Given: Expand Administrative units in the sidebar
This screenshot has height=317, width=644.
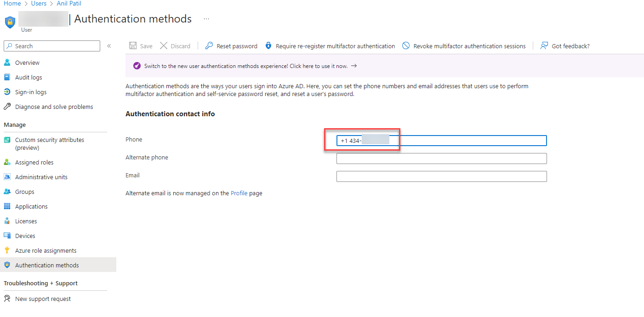Looking at the screenshot, I should pyautogui.click(x=41, y=176).
